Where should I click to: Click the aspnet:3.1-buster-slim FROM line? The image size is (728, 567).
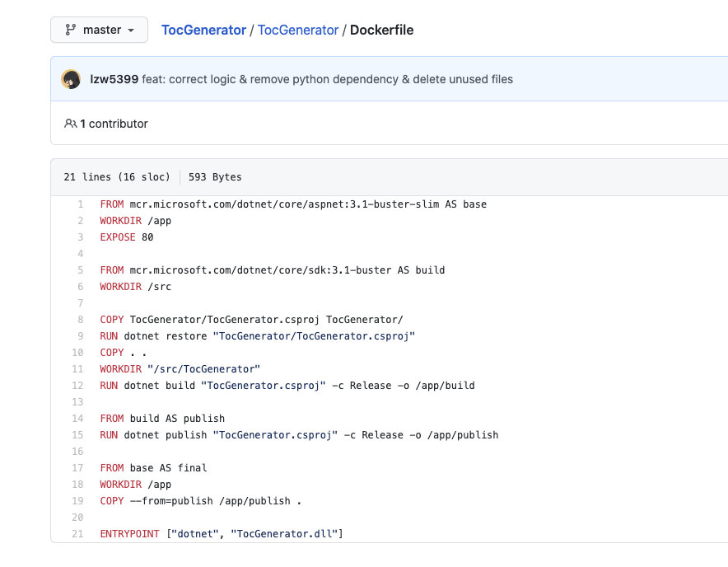pyautogui.click(x=293, y=204)
